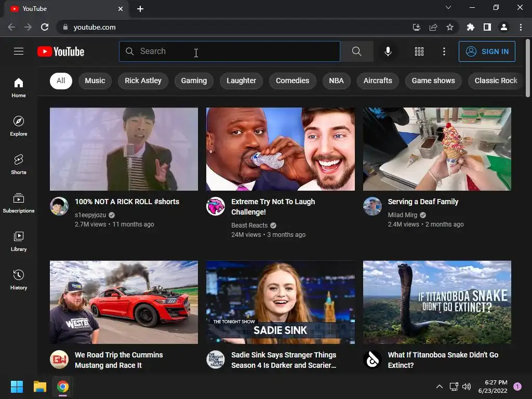The width and height of the screenshot is (532, 399).
Task: Open the YouTube settings three-dot menu
Action: point(444,51)
